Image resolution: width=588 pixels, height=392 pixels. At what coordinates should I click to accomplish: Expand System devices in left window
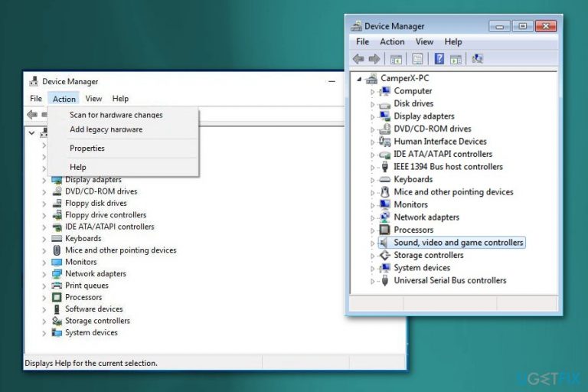pyautogui.click(x=44, y=333)
